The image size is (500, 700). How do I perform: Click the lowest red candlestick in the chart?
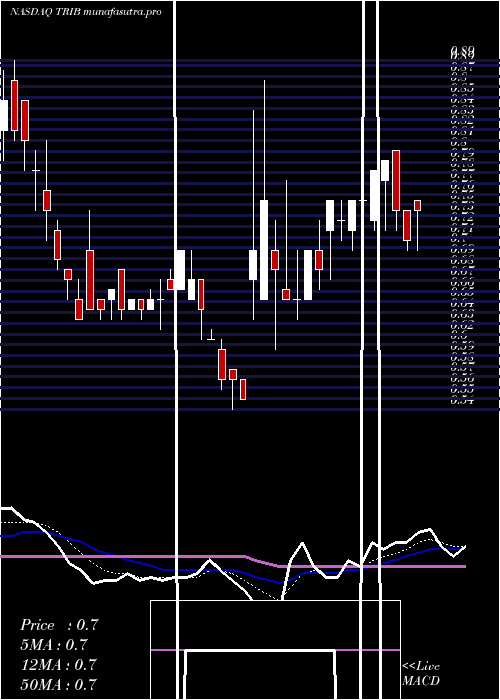click(x=243, y=389)
